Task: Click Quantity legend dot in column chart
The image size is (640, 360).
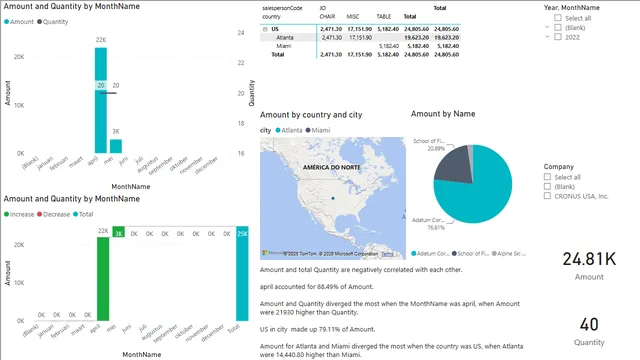Action: click(x=40, y=22)
